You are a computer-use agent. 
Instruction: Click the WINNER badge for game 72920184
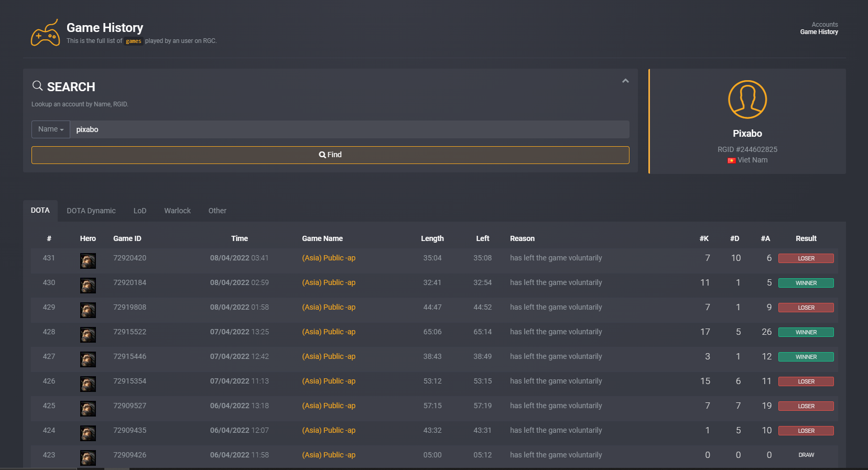point(806,283)
